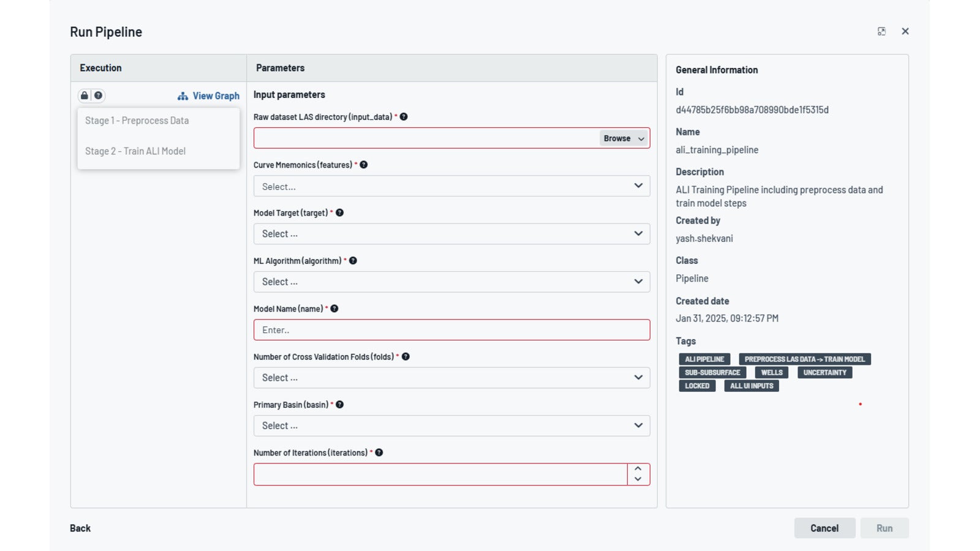Viewport: 980px width, 551px height.
Task: Click the Cancel button
Action: click(824, 528)
